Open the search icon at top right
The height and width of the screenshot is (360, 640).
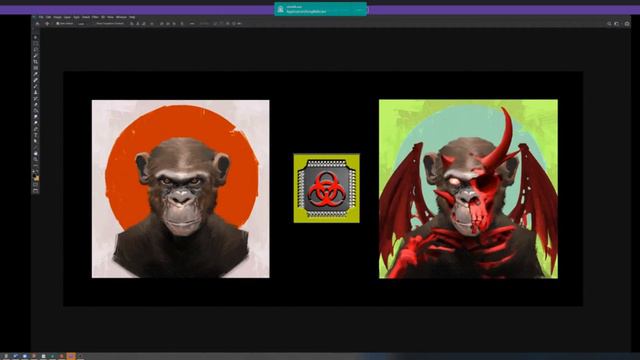(609, 24)
